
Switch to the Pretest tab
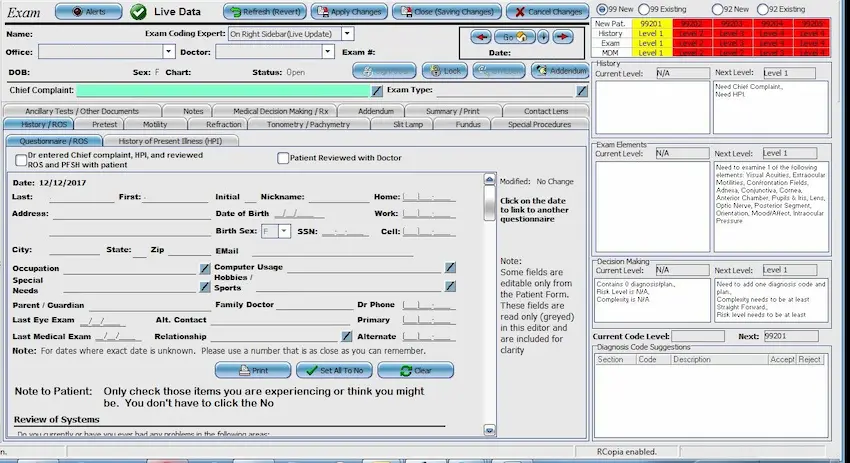(104, 124)
